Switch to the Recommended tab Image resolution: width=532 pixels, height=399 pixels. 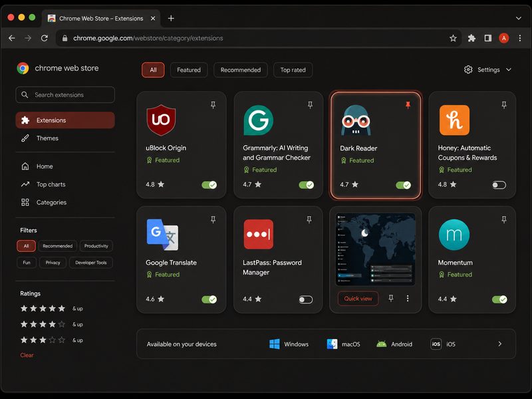pos(241,70)
